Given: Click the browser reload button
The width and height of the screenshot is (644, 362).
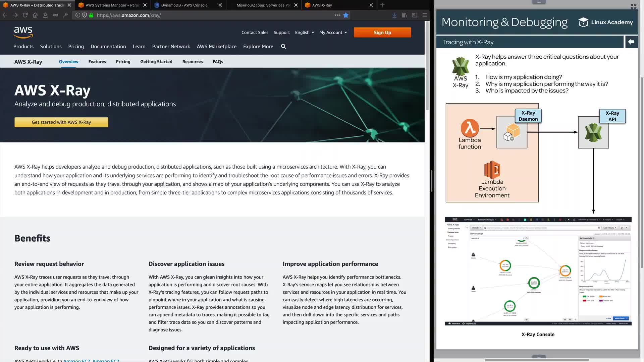Looking at the screenshot, I should (25, 15).
